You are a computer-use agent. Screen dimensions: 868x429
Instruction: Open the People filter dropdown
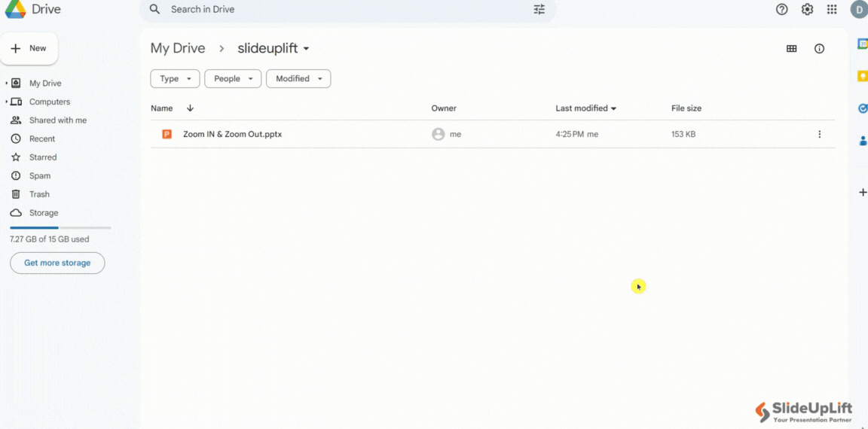233,78
